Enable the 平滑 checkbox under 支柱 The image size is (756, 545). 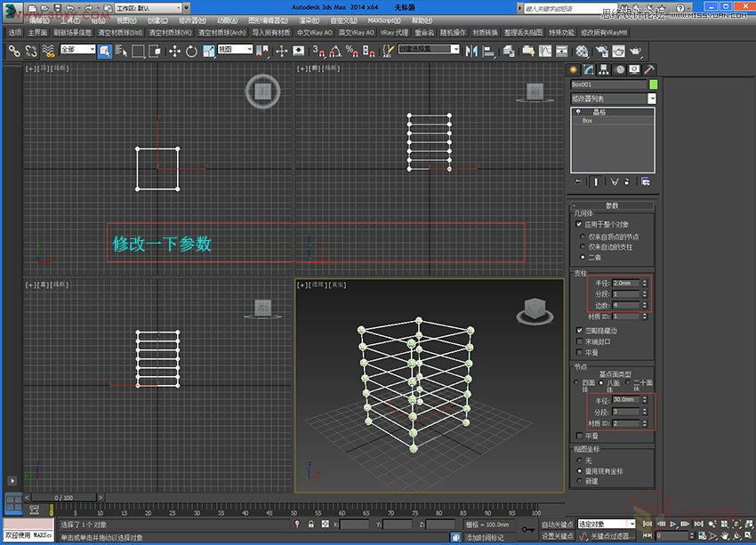[x=580, y=352]
